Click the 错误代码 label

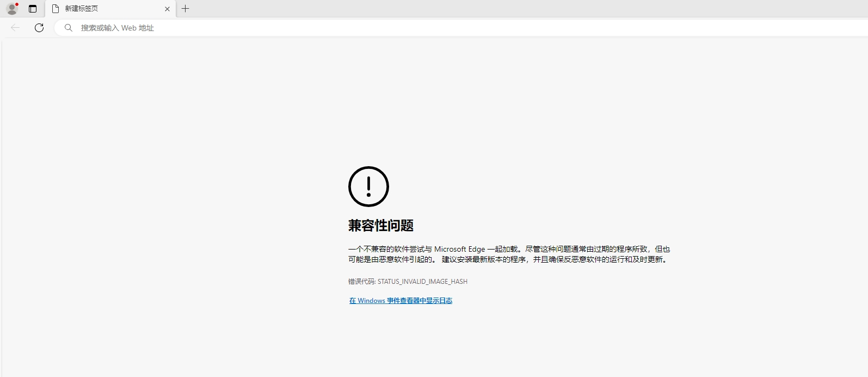coord(361,282)
